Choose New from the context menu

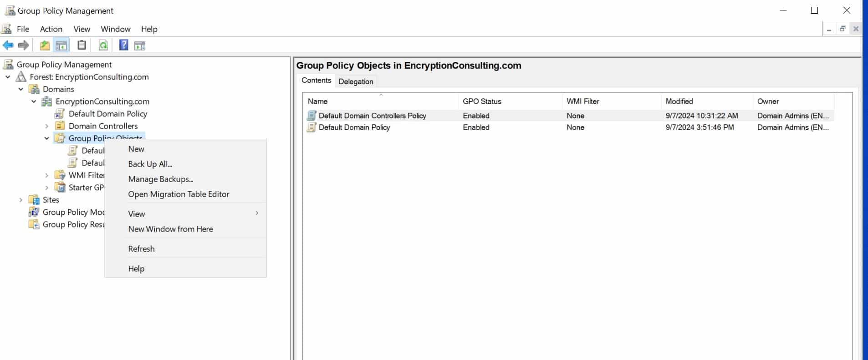136,149
